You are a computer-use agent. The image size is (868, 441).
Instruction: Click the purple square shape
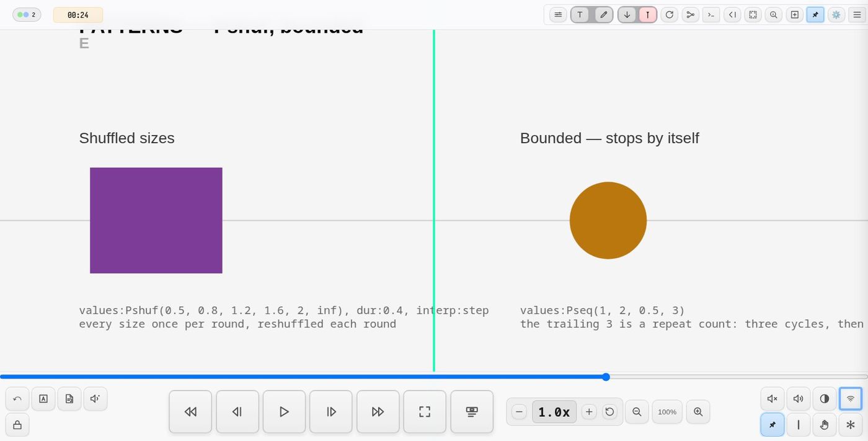(x=156, y=220)
